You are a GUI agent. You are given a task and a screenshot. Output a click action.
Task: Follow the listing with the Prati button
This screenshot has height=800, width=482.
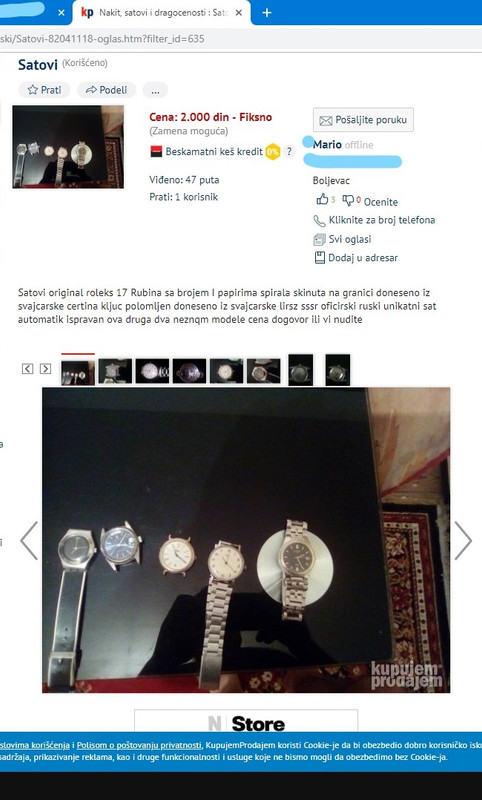pos(44,90)
